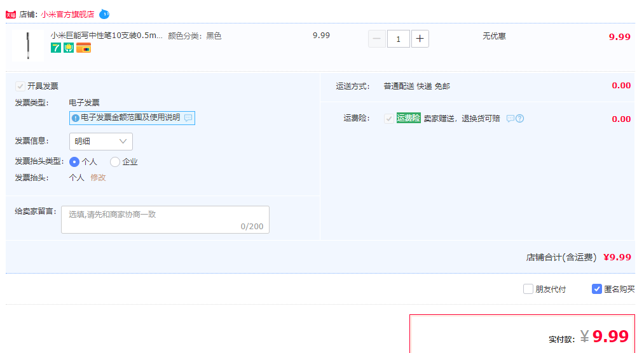The height and width of the screenshot is (353, 644).
Task: Open the 发票信息 dropdown showing 明细
Action: (101, 142)
